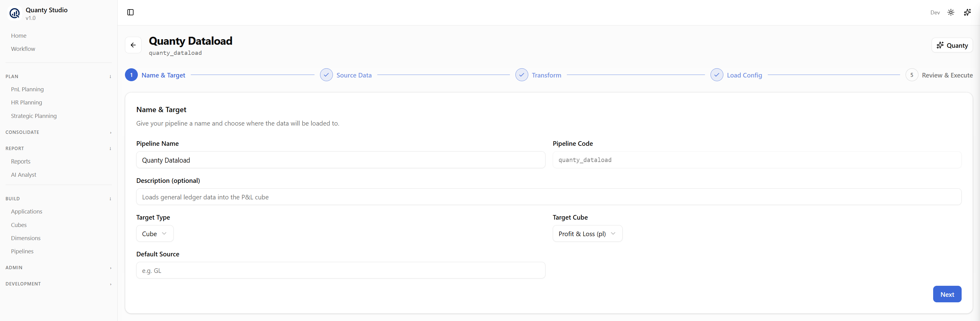Expand the DEVELOPMENT section
Viewport: 980px width, 321px height.
pos(58,284)
